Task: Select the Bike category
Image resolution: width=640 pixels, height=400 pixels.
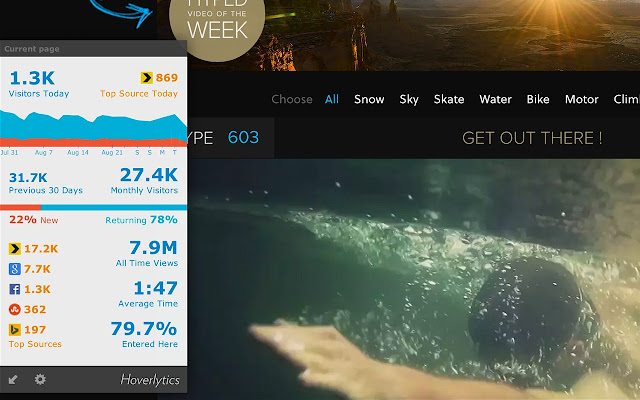Action: tap(538, 99)
